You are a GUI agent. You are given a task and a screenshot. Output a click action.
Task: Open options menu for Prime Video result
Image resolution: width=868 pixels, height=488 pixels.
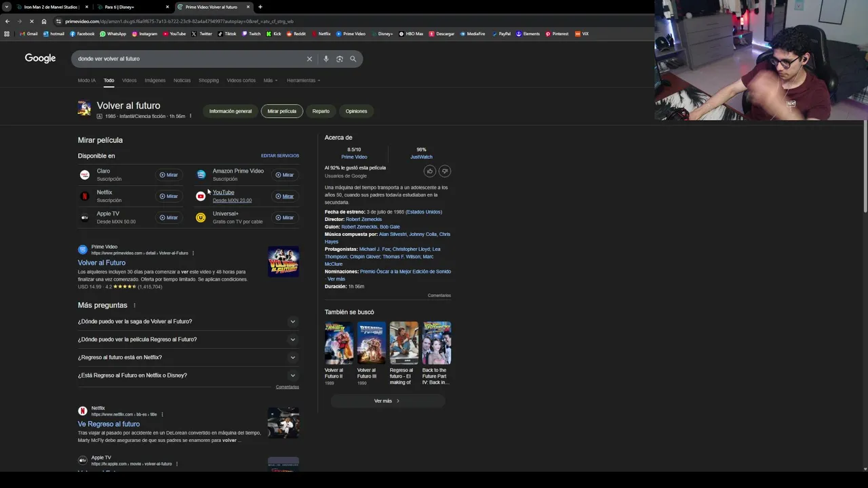click(193, 253)
